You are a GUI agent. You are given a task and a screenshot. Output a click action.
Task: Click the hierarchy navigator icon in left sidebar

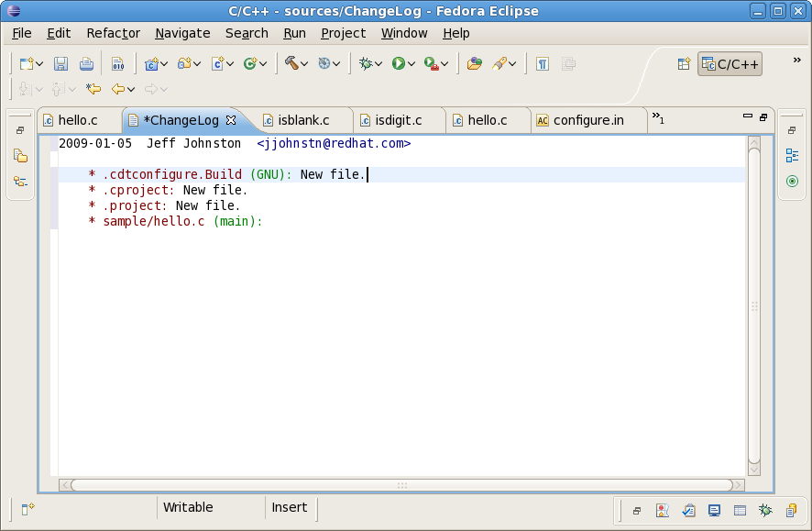[20, 181]
